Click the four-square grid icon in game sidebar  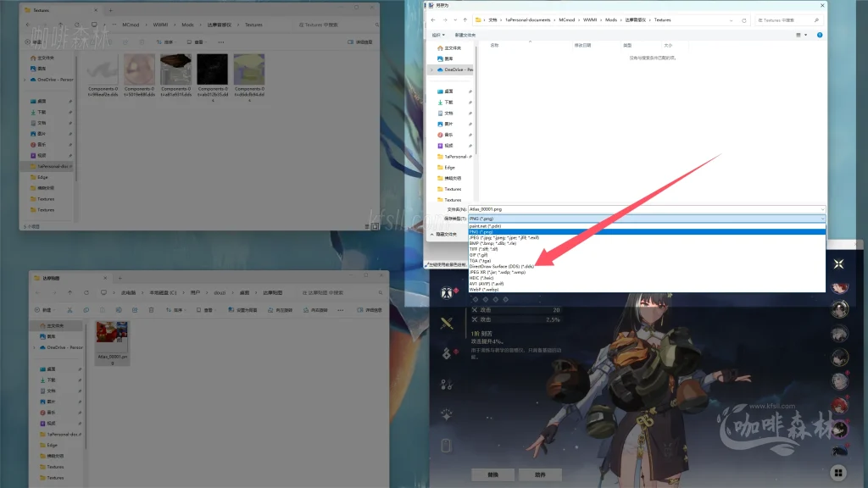pos(837,472)
